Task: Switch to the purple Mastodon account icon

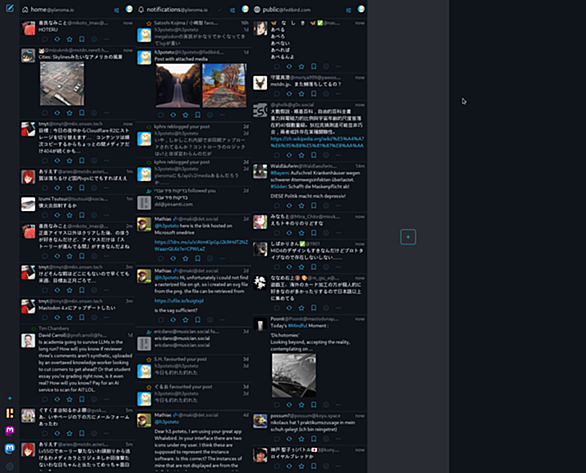Action: [10, 431]
